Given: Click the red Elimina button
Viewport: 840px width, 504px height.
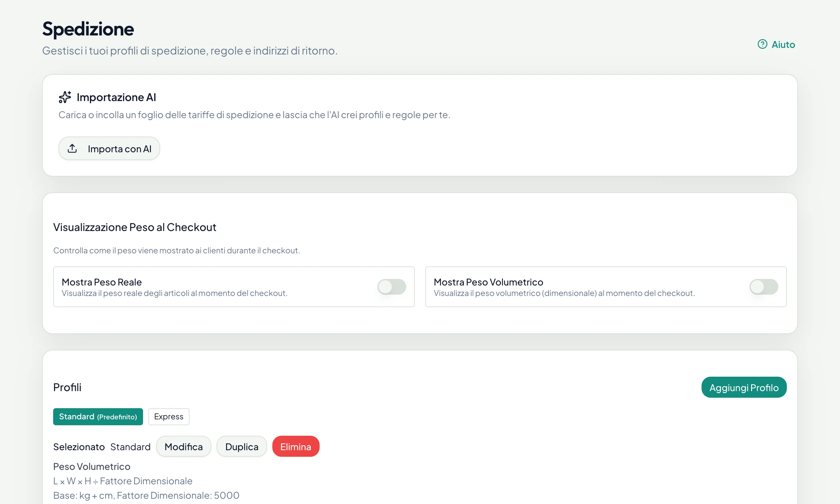Looking at the screenshot, I should tap(296, 446).
